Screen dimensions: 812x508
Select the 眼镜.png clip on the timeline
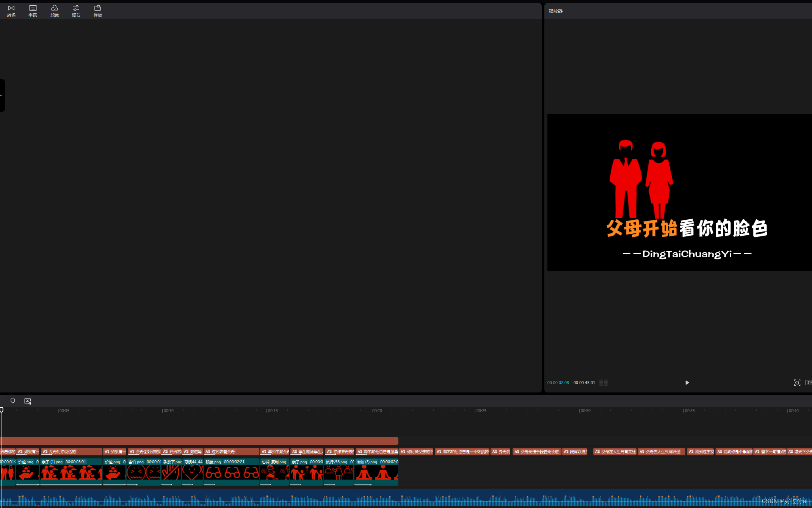(231, 472)
